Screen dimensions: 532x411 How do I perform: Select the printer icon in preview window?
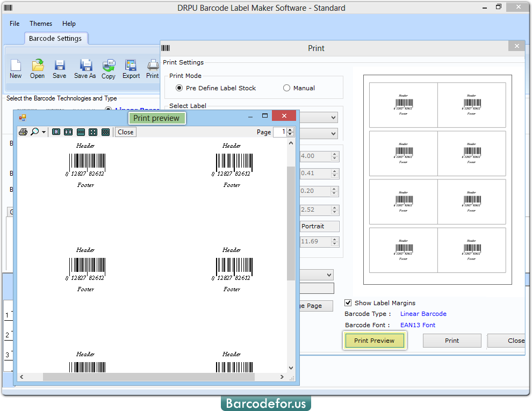23,132
